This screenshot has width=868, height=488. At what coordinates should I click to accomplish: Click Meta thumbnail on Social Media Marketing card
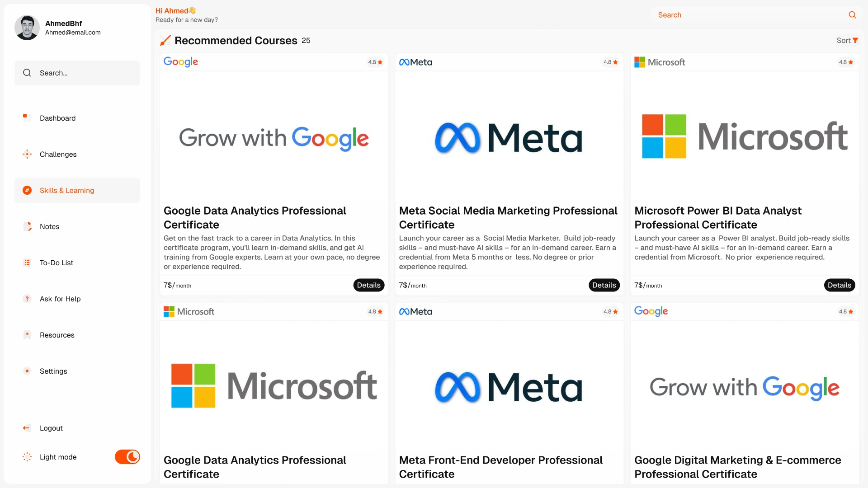(509, 137)
